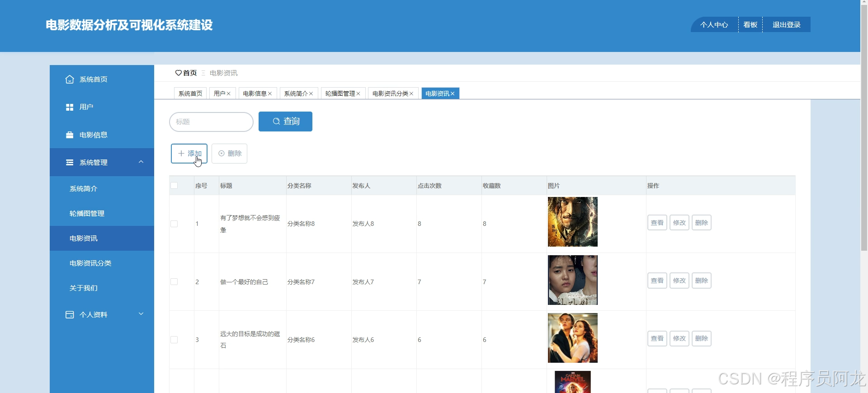Expand the 个人资料 menu chevron
868x393 pixels.
141,314
